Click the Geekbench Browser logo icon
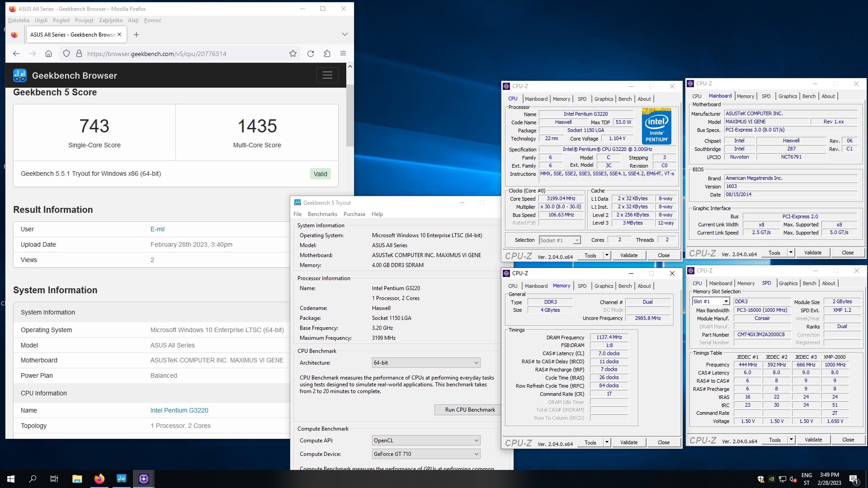 pyautogui.click(x=19, y=75)
